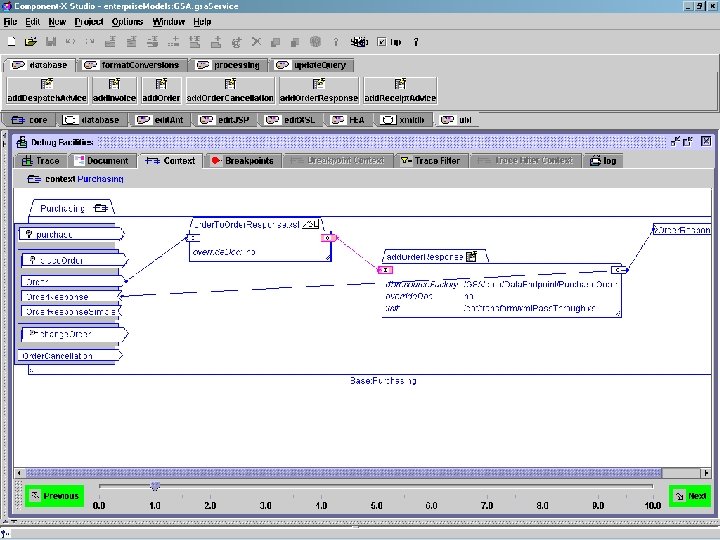Viewport: 720px width, 540px height.
Task: Click the Paste icon in toolbar
Action: [x=295, y=42]
